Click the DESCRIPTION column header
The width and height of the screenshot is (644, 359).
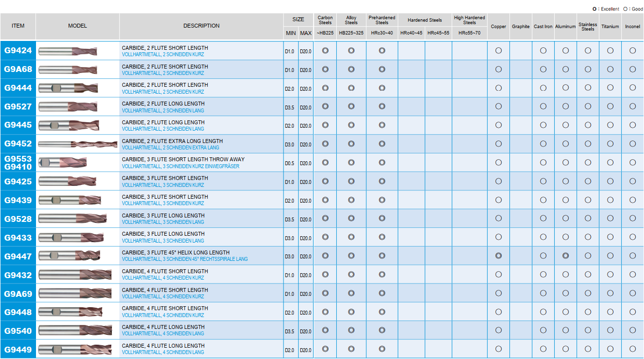201,26
